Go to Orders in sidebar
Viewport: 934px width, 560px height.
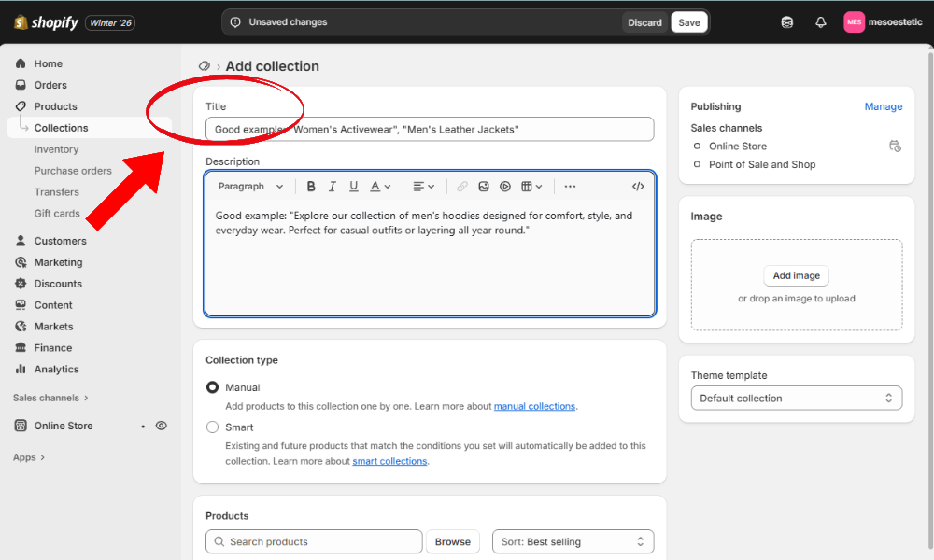[50, 85]
